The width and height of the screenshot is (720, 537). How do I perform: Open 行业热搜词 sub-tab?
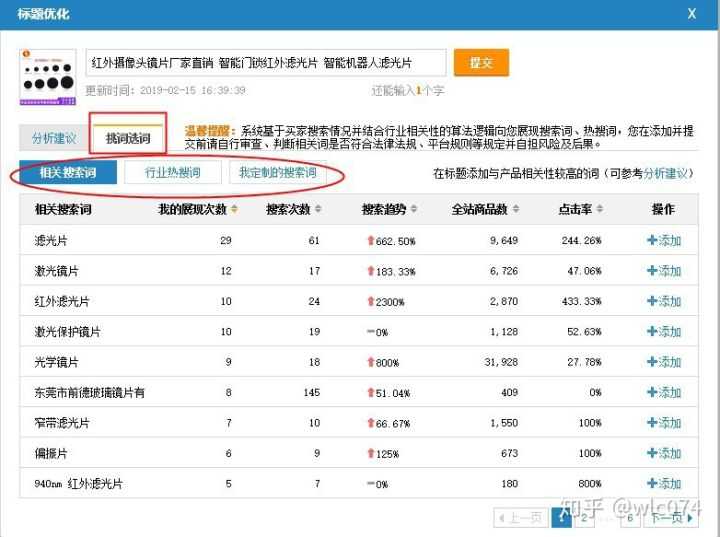(173, 173)
